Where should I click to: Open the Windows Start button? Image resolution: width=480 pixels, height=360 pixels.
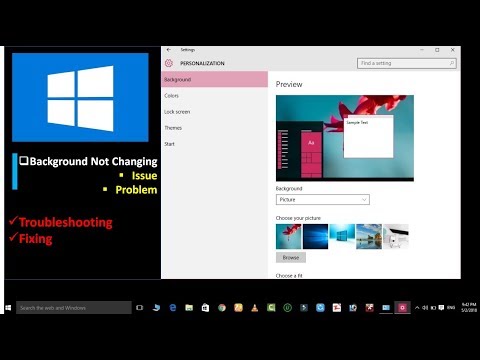click(x=8, y=308)
